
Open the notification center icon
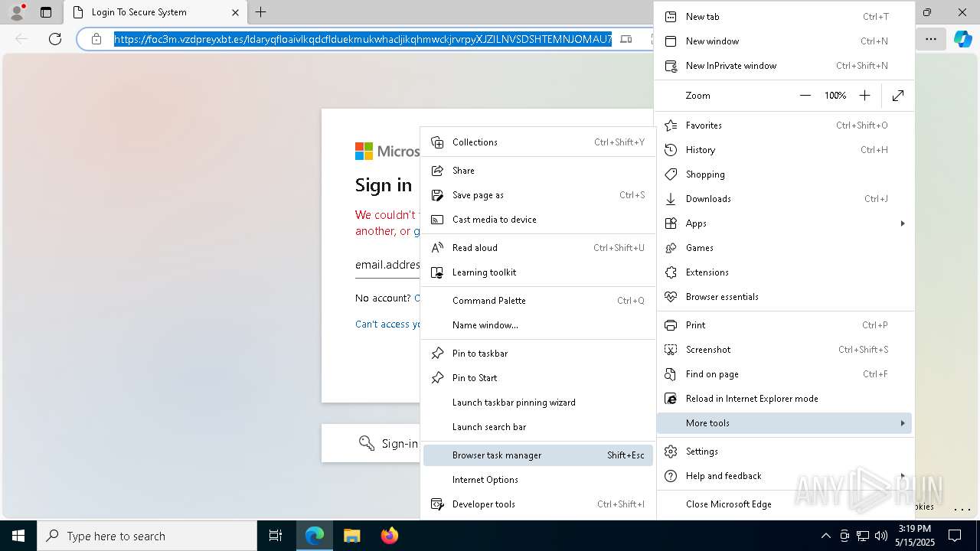(955, 536)
